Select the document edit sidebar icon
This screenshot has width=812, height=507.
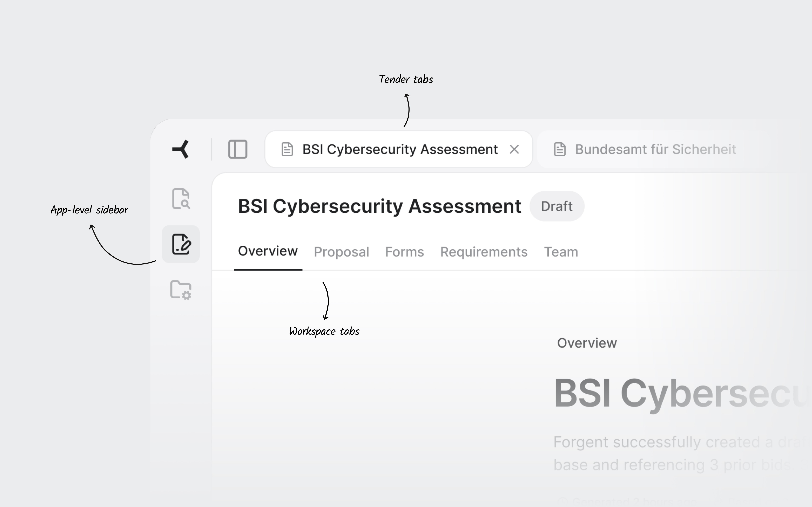181,244
